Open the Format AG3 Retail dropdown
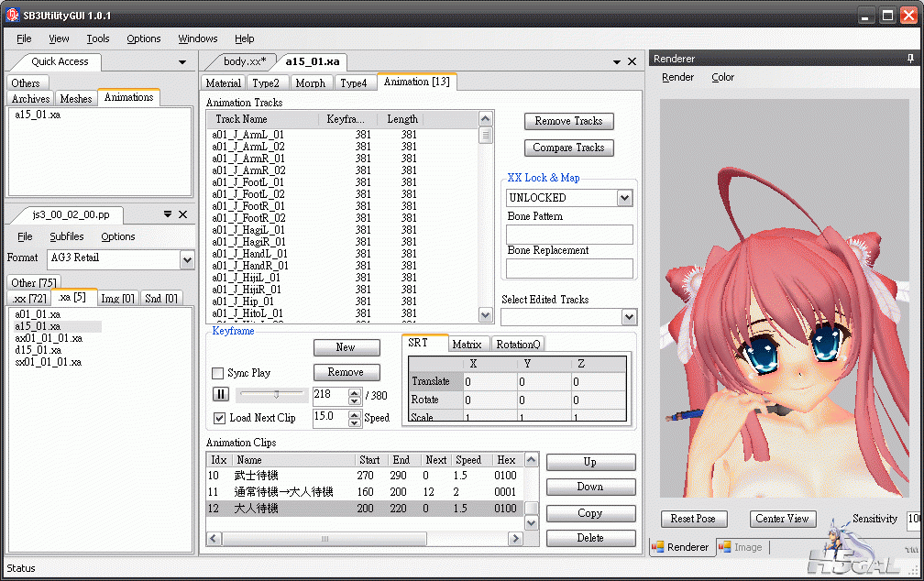The height and width of the screenshot is (581, 924). (x=187, y=259)
